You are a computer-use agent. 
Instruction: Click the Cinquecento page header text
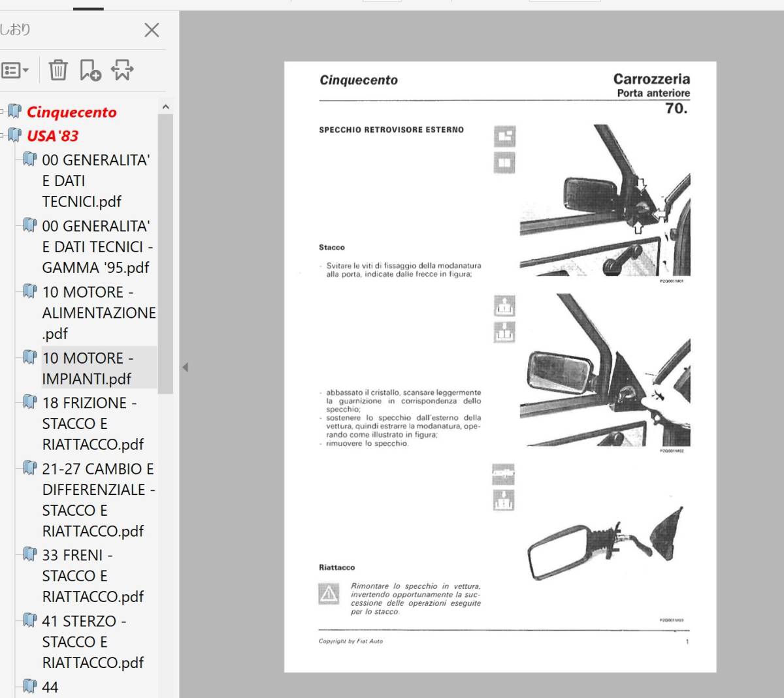click(359, 80)
